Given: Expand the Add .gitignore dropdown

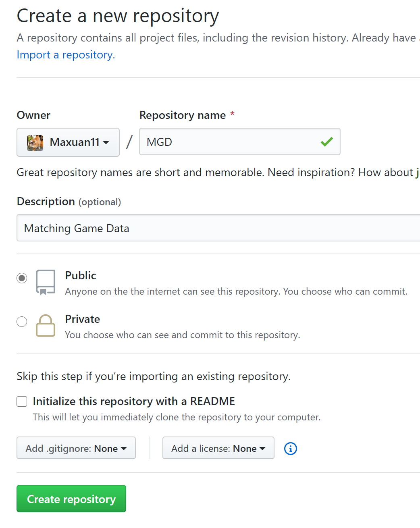Looking at the screenshot, I should click(76, 448).
